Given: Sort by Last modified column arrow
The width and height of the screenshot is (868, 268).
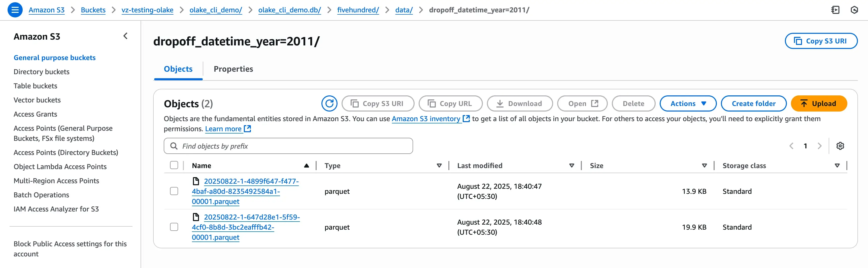Looking at the screenshot, I should [572, 166].
